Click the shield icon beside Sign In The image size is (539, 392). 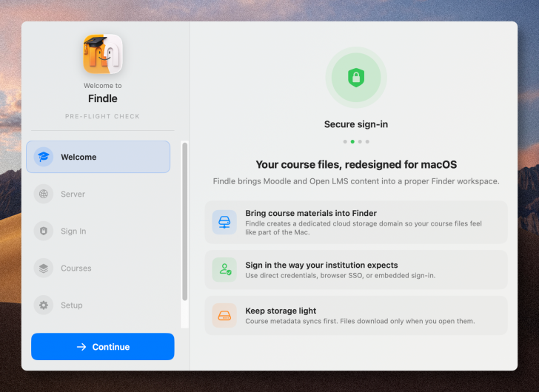(x=43, y=231)
